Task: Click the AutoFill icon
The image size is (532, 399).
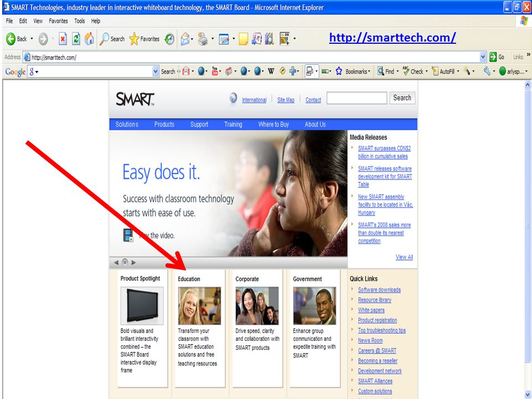Action: (435, 71)
